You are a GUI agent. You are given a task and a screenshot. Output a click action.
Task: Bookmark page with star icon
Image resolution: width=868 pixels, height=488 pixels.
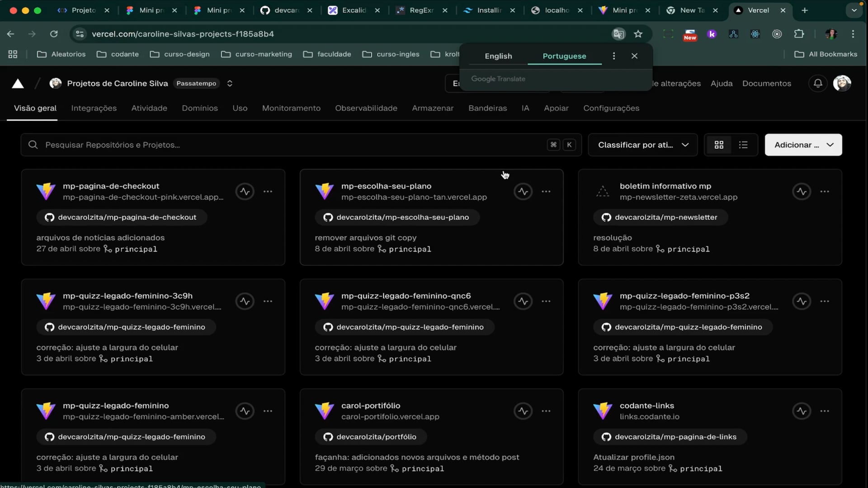(638, 34)
